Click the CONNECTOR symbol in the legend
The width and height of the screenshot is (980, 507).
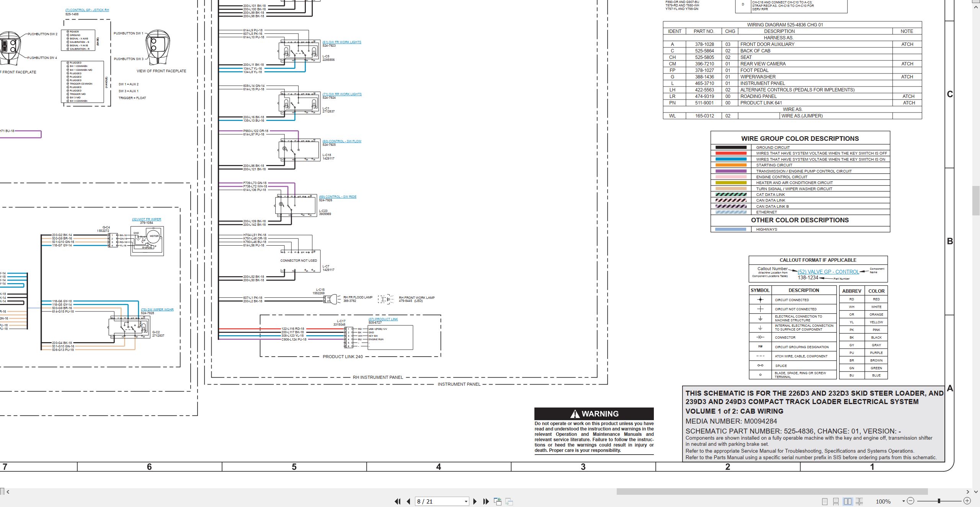(x=760, y=337)
